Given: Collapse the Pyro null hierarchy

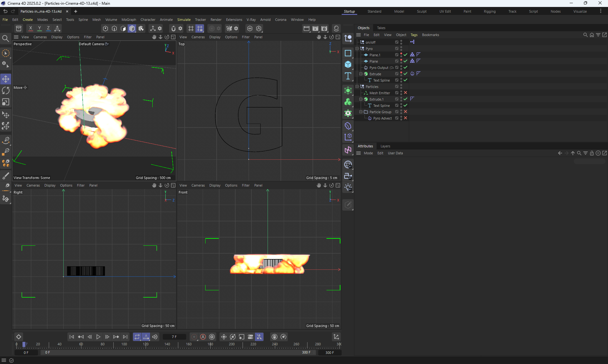Looking at the screenshot, I should (357, 49).
